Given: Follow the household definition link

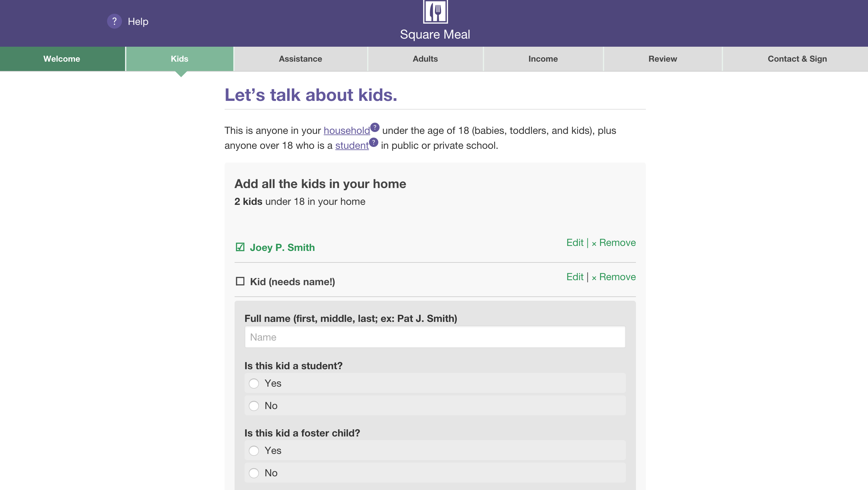Looking at the screenshot, I should tap(346, 130).
